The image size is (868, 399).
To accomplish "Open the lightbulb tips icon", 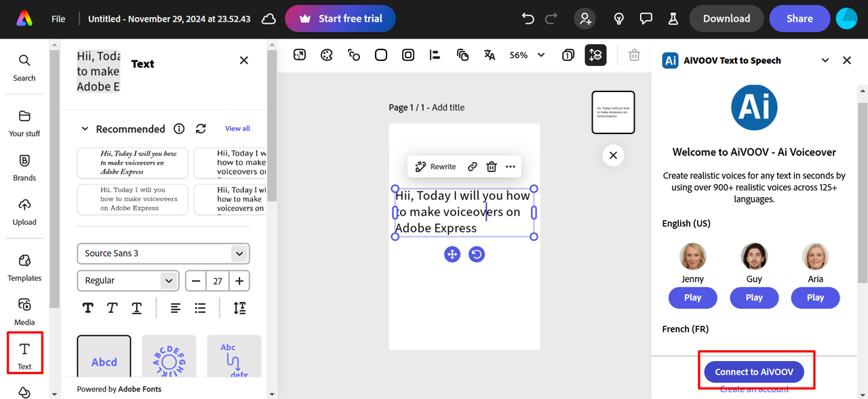I will [618, 19].
